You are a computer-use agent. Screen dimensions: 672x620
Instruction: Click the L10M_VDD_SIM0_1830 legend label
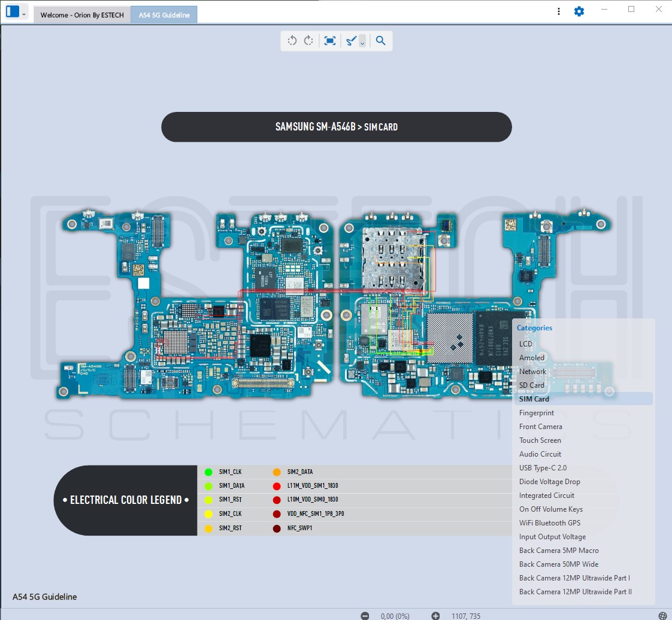pos(313,500)
